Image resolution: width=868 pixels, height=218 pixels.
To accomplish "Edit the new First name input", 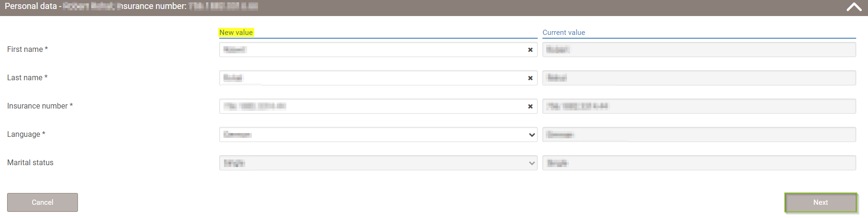I will 372,50.
